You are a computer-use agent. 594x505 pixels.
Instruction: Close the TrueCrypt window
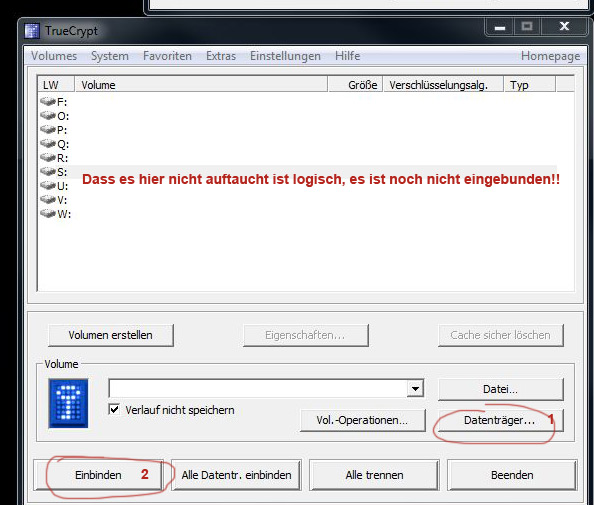coord(564,27)
